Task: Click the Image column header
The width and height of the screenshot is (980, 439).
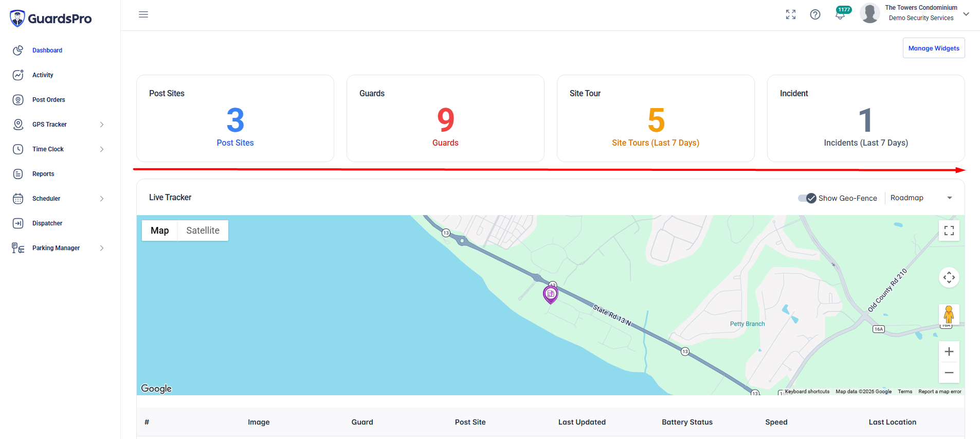Action: click(x=259, y=422)
